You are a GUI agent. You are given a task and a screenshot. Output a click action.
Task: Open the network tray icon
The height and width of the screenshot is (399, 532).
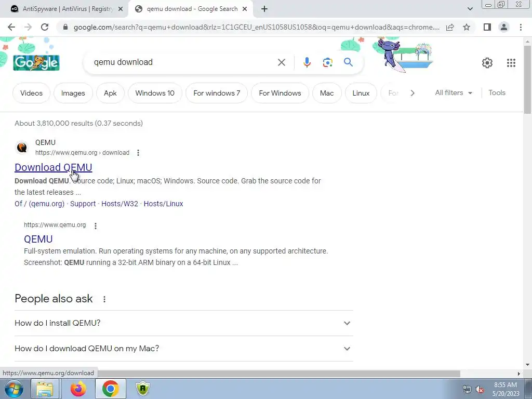pos(467,390)
